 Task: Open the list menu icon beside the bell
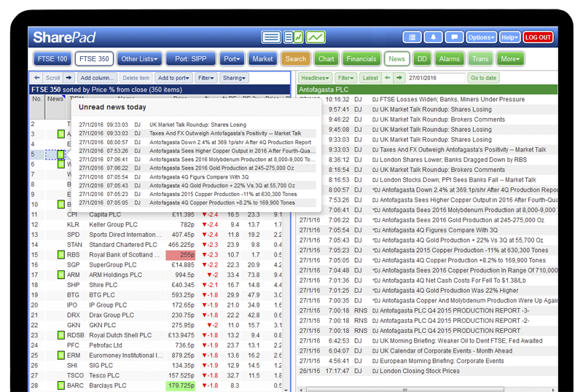click(x=412, y=37)
